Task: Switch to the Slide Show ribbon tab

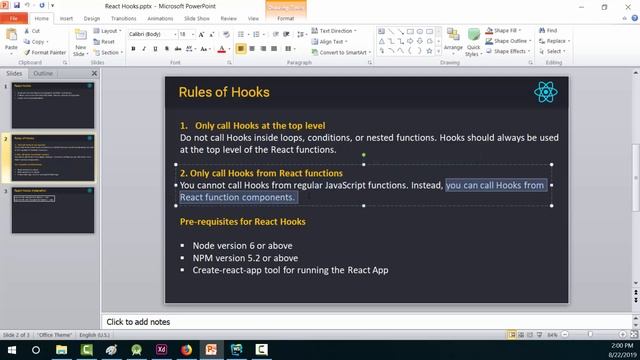Action: [197, 19]
